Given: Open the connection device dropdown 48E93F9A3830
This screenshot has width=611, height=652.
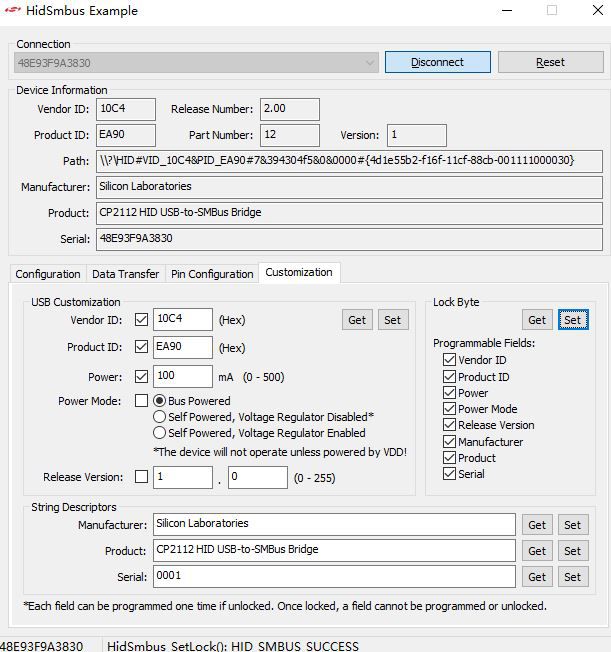Looking at the screenshot, I should pos(196,62).
